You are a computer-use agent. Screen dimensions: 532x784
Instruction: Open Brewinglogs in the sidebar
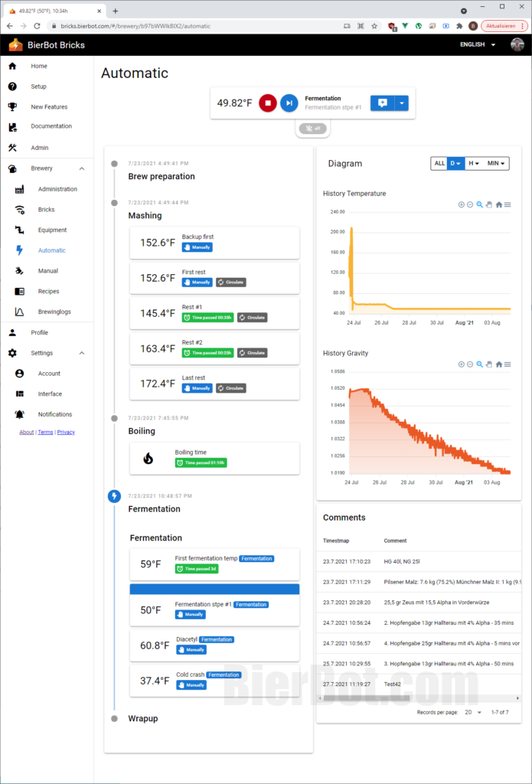tap(54, 312)
